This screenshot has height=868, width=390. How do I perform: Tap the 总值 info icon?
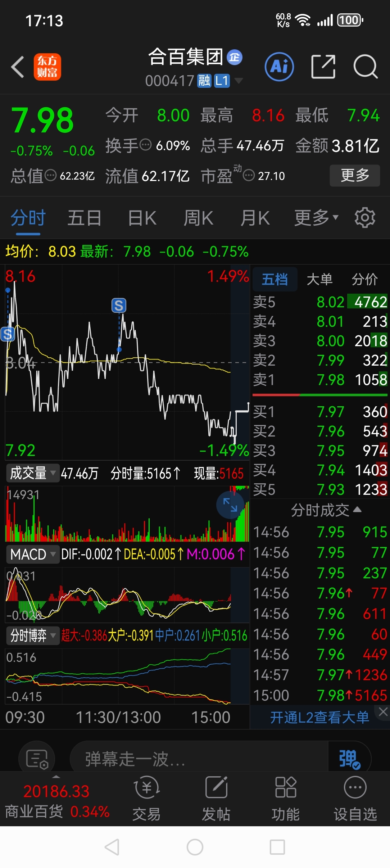[50, 176]
